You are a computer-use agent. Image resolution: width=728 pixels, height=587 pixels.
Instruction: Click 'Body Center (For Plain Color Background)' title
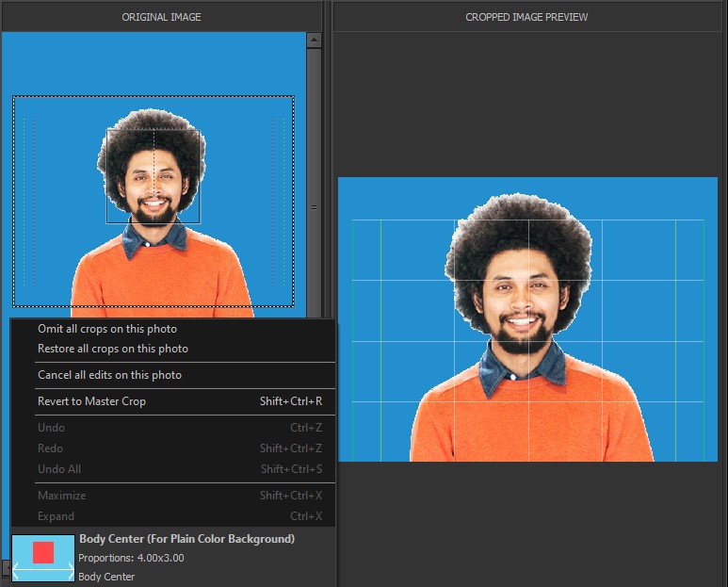click(186, 539)
